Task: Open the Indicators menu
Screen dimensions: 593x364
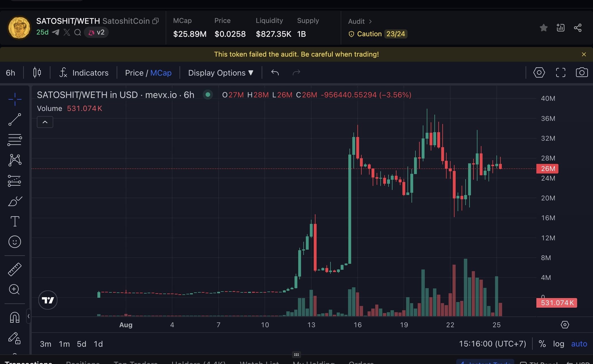Action: (84, 73)
